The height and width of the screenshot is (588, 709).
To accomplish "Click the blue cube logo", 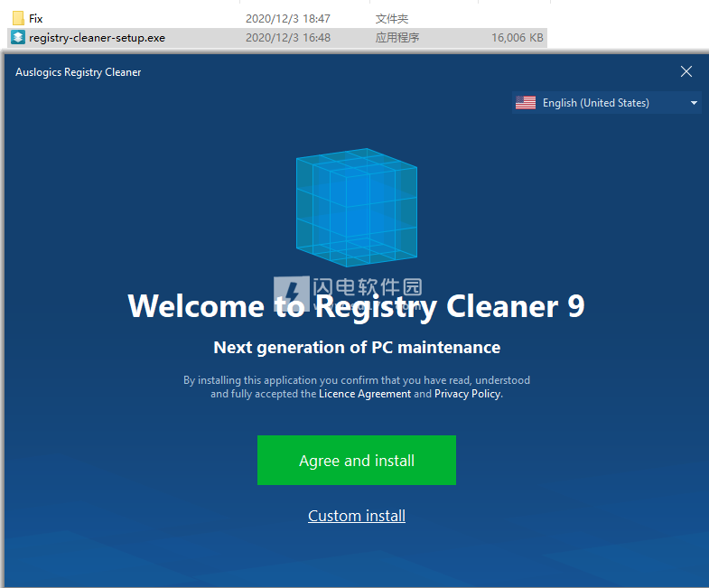I will point(357,207).
